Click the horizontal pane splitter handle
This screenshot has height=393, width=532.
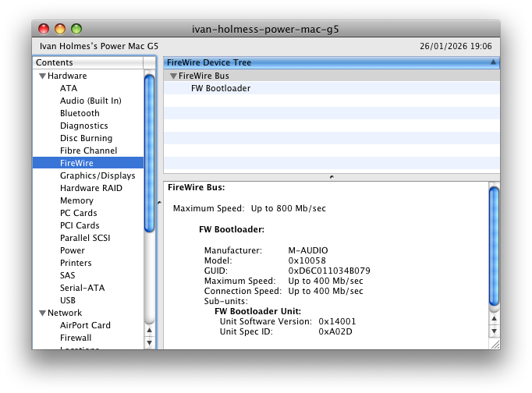[332, 177]
